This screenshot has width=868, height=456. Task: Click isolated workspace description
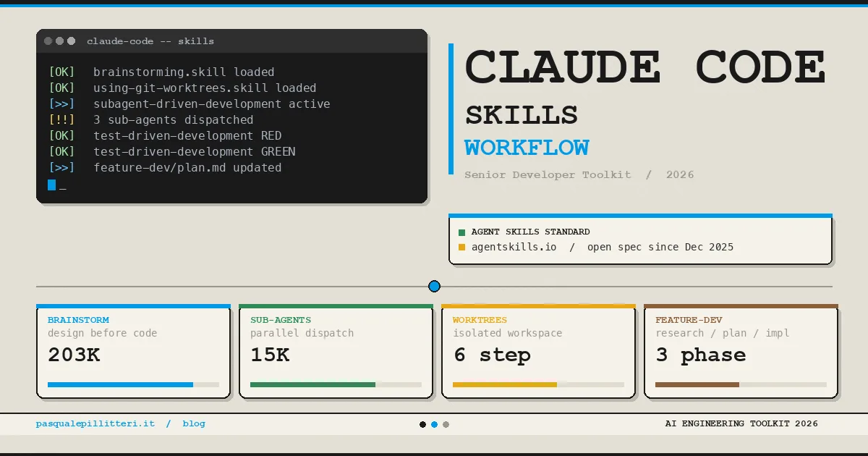pos(508,334)
